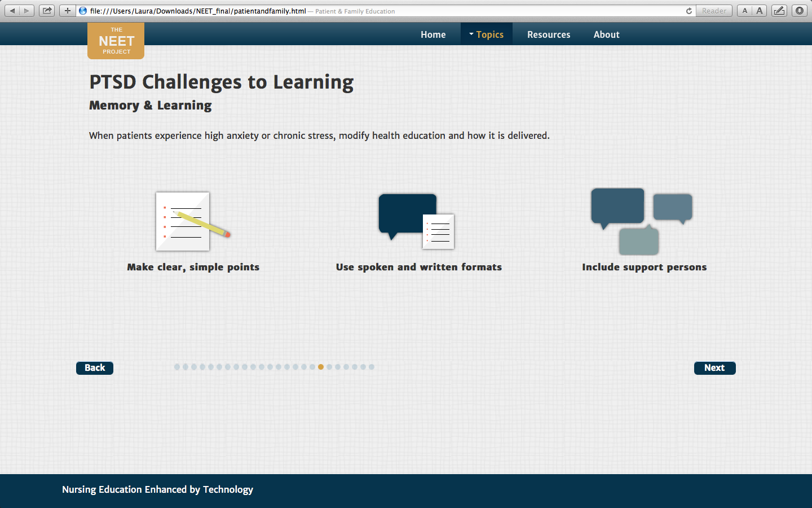Click the plus add-bookmark toolbar button
The width and height of the screenshot is (812, 508).
(67, 11)
